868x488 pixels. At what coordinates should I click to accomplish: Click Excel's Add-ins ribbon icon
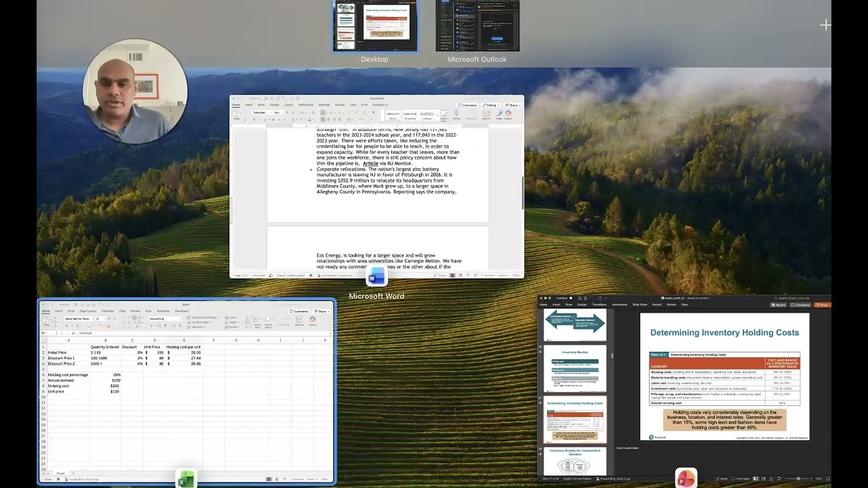(299, 320)
